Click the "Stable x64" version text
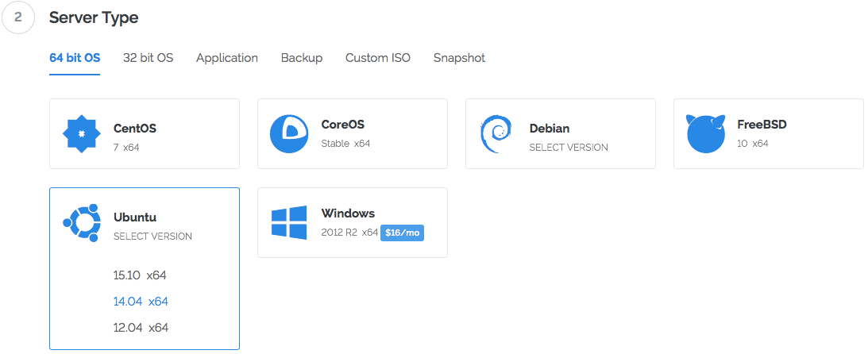This screenshot has height=354, width=868. tap(345, 144)
